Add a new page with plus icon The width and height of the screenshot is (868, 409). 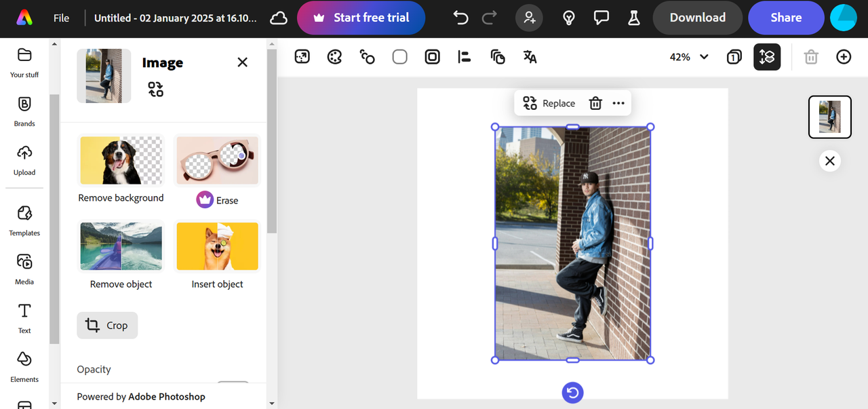[844, 57]
